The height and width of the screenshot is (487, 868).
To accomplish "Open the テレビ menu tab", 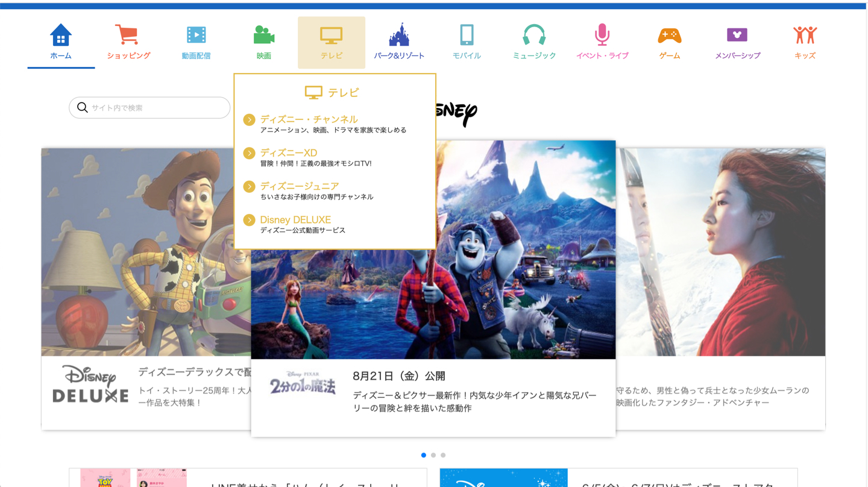I will [332, 42].
